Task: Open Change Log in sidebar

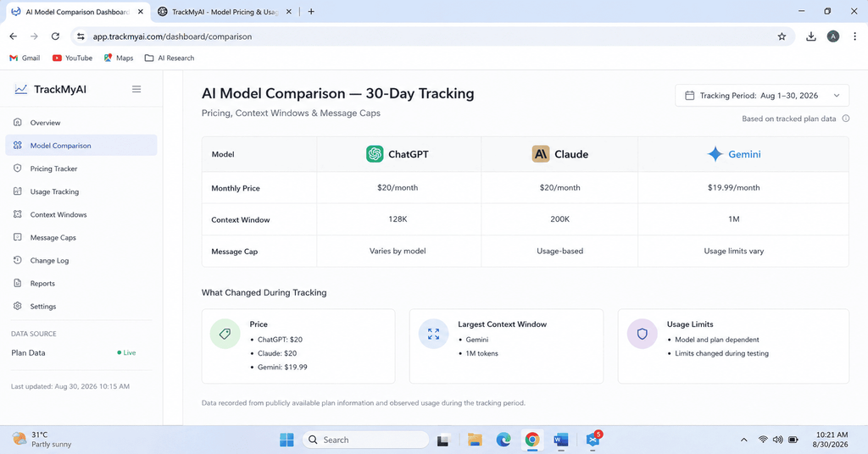Action: pos(81,260)
